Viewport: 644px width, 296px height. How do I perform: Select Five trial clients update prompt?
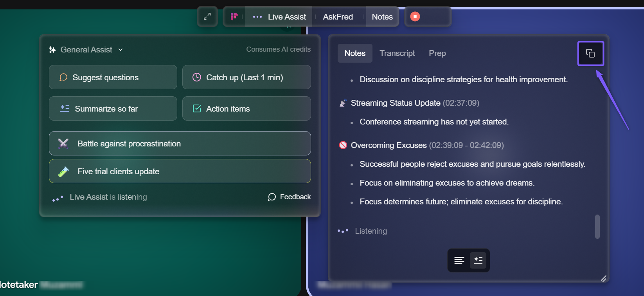(180, 171)
